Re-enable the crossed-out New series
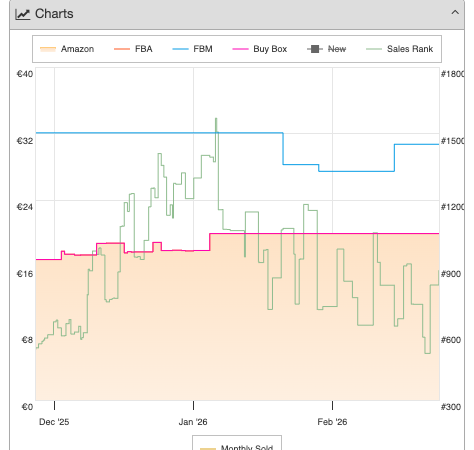Viewport: 474px width, 450px height. (x=327, y=49)
